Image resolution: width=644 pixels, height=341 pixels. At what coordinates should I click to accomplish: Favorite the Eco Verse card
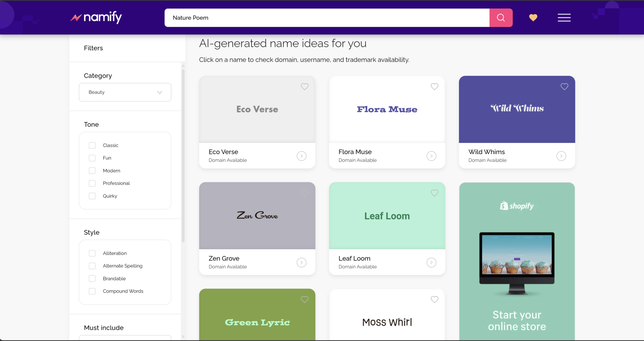point(305,87)
